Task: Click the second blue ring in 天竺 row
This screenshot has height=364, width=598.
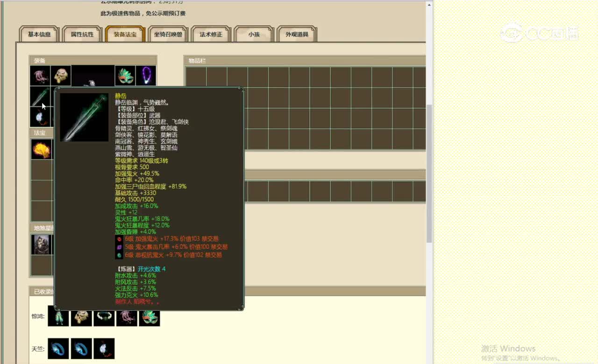Action: point(81,349)
